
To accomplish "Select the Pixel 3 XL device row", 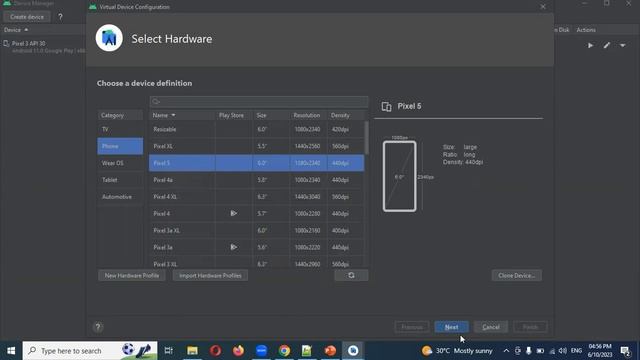I will [256, 262].
